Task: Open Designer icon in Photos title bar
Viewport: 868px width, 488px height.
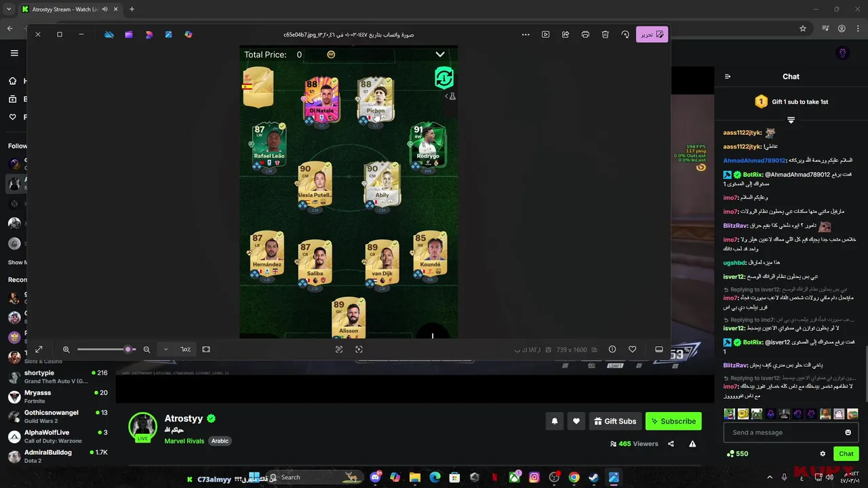Action: pyautogui.click(x=149, y=35)
